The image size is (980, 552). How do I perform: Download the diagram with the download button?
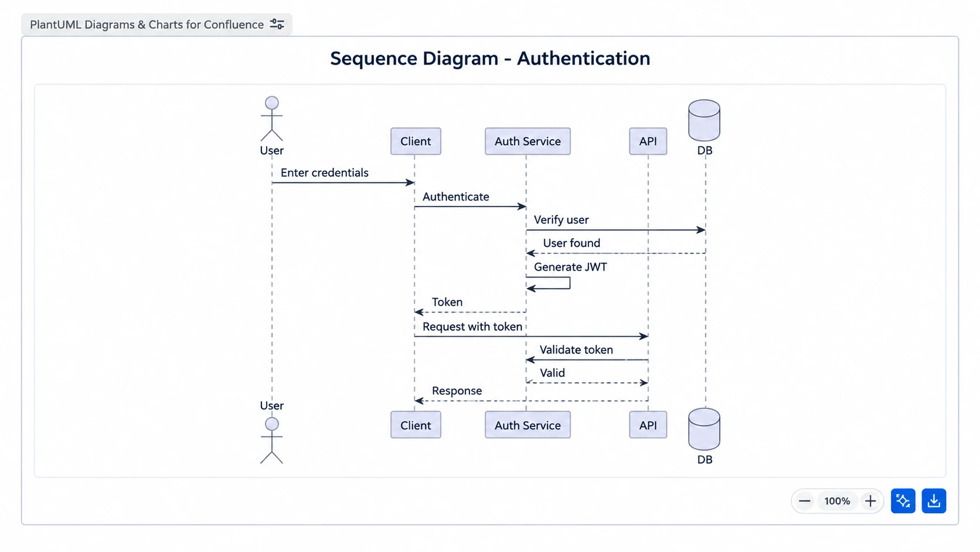[x=934, y=501]
